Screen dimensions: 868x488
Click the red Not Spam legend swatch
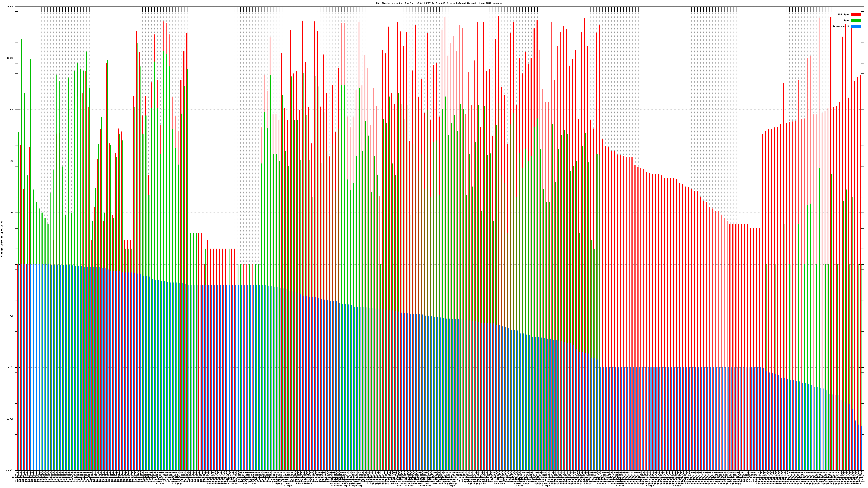point(856,14)
